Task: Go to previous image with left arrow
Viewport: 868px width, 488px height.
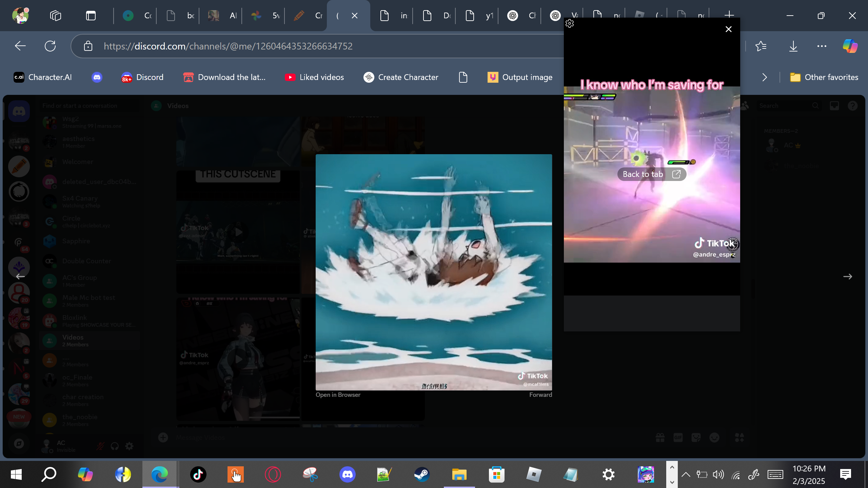Action: click(20, 277)
